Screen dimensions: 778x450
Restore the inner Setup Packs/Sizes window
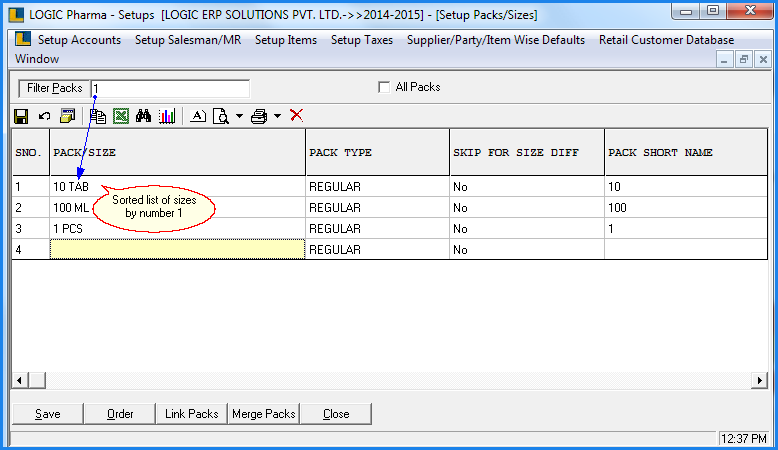pyautogui.click(x=743, y=60)
